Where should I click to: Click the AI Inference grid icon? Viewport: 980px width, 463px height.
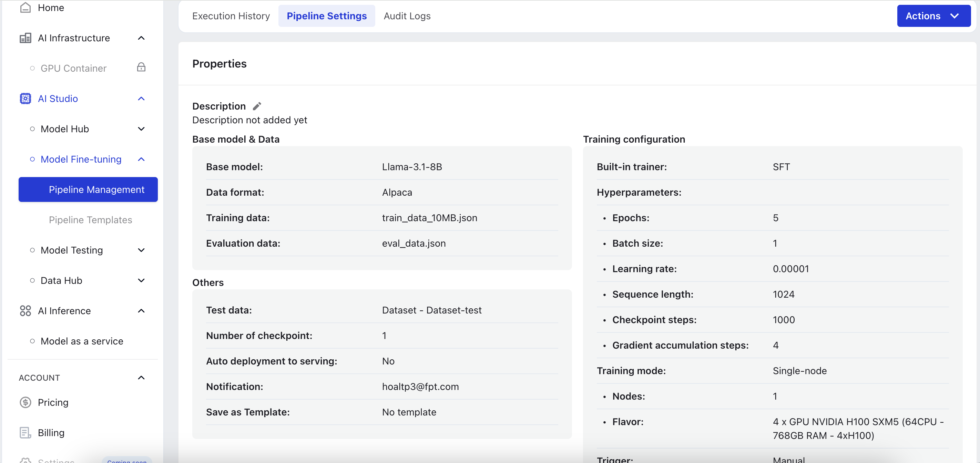point(25,311)
